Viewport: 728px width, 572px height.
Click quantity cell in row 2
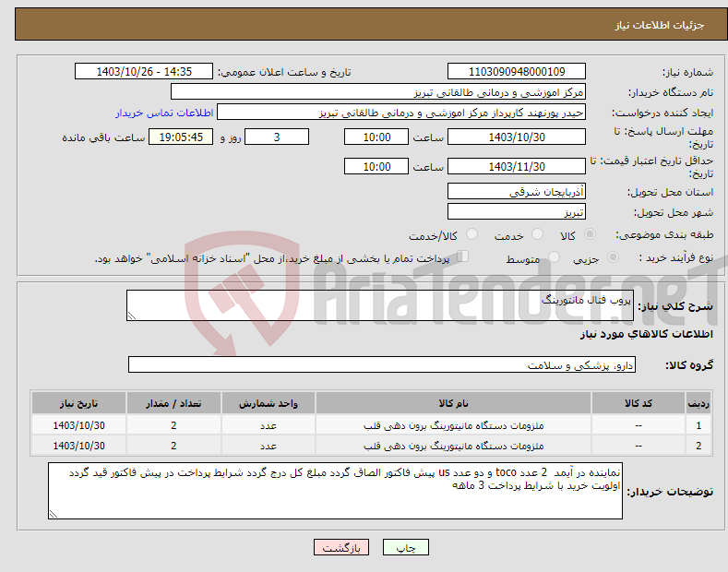pyautogui.click(x=173, y=446)
